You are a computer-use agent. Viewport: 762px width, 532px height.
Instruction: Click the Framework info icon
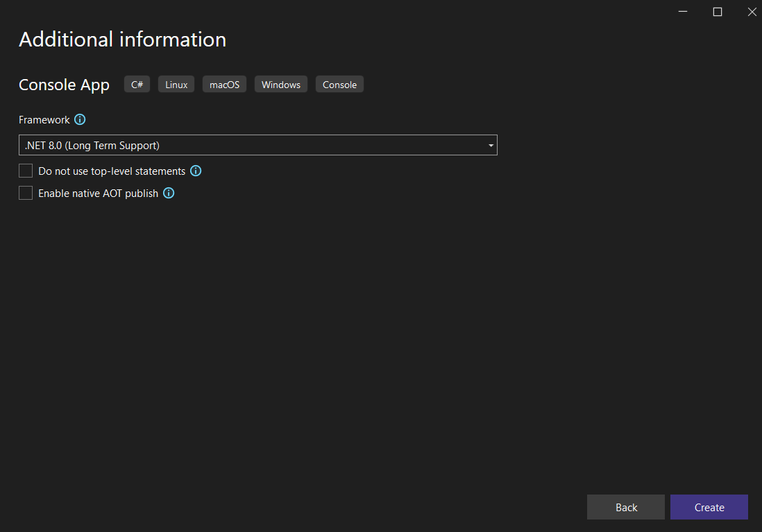[x=80, y=119]
